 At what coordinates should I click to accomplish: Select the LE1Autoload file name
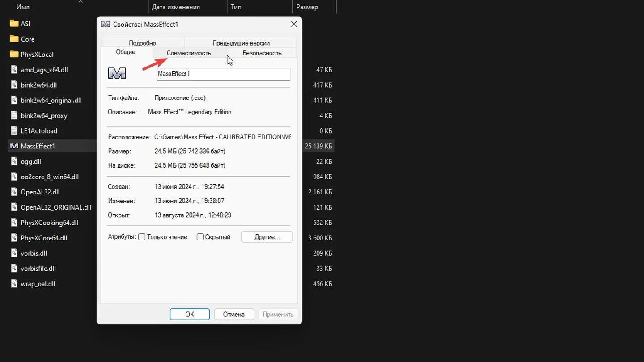[x=39, y=130]
